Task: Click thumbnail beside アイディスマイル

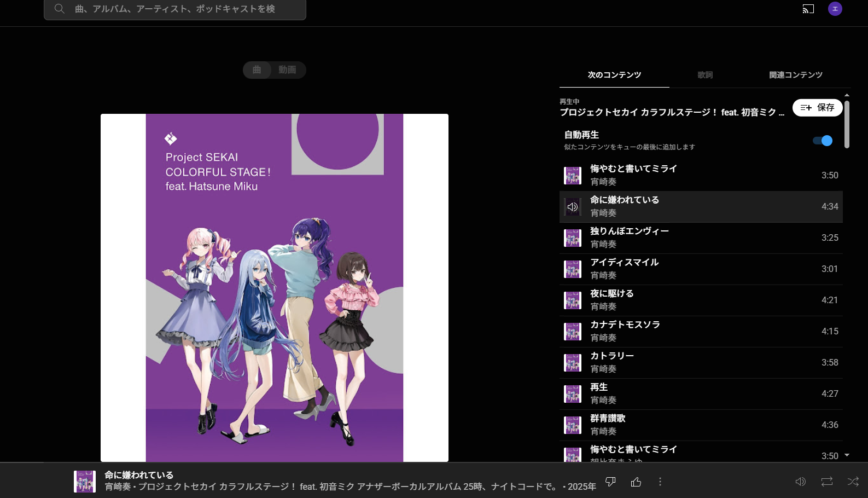Action: [573, 269]
